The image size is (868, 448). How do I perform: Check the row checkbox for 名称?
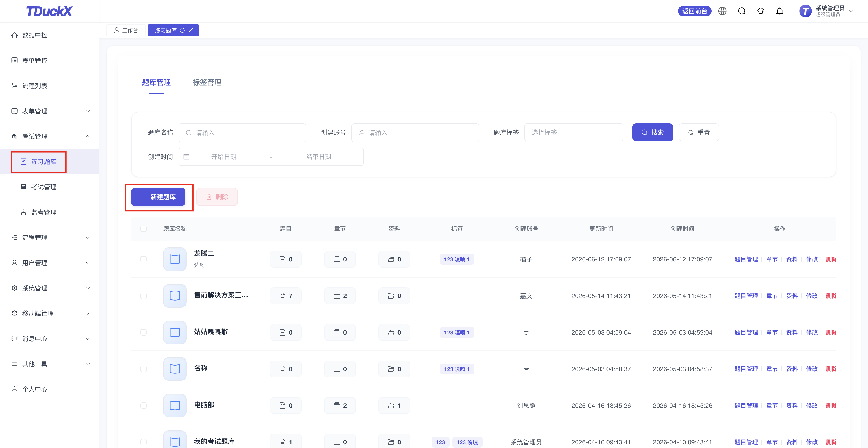pos(144,369)
